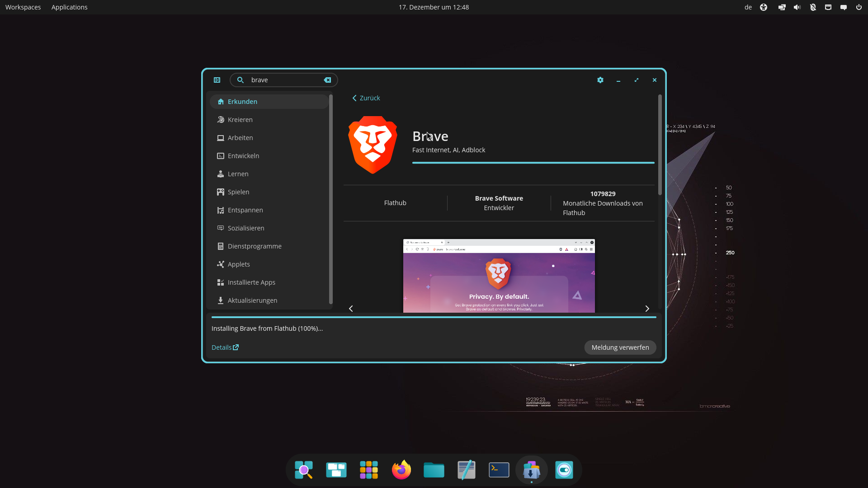Clear the brave search text

click(x=327, y=80)
